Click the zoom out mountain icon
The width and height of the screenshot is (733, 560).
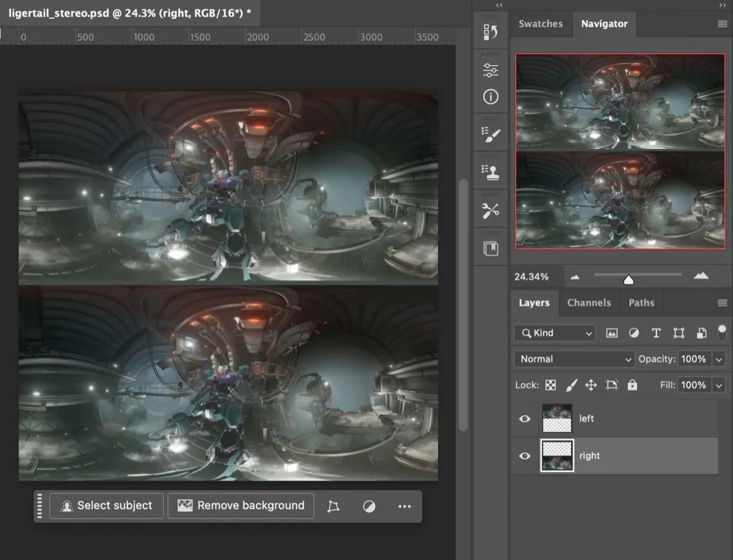point(575,277)
